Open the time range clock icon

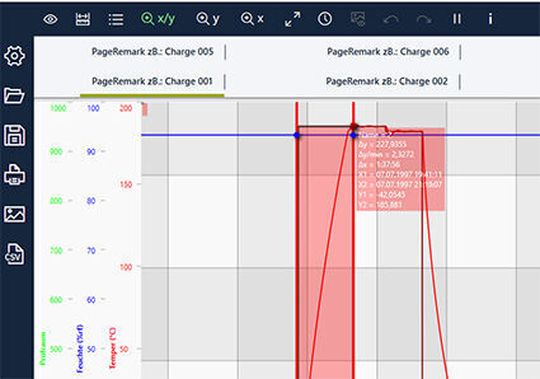(x=325, y=19)
